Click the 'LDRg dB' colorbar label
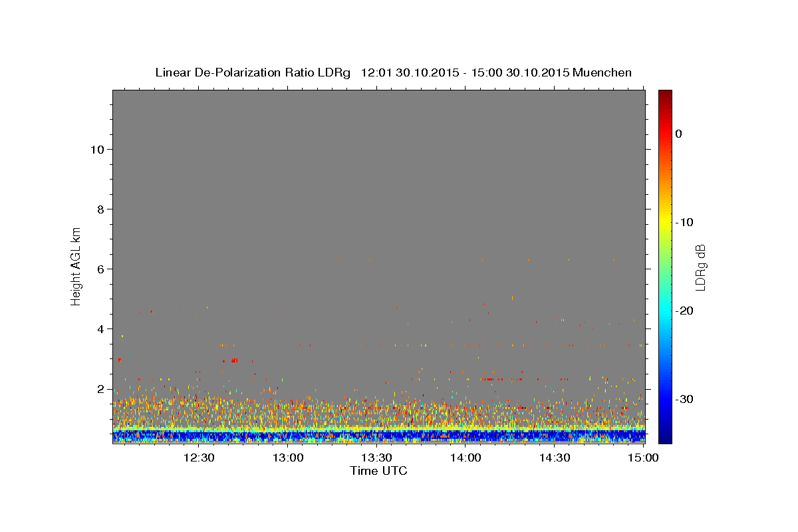 tap(700, 267)
